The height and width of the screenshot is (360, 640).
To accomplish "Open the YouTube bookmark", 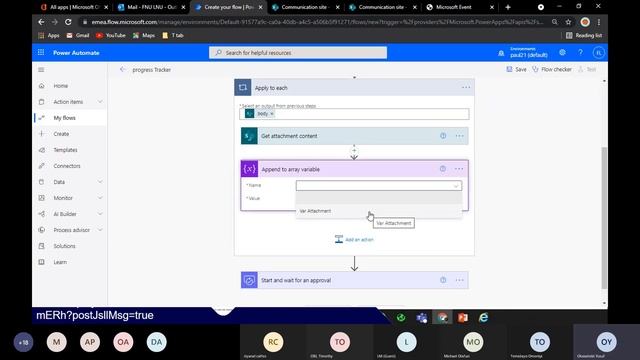I will pyautogui.click(x=111, y=36).
